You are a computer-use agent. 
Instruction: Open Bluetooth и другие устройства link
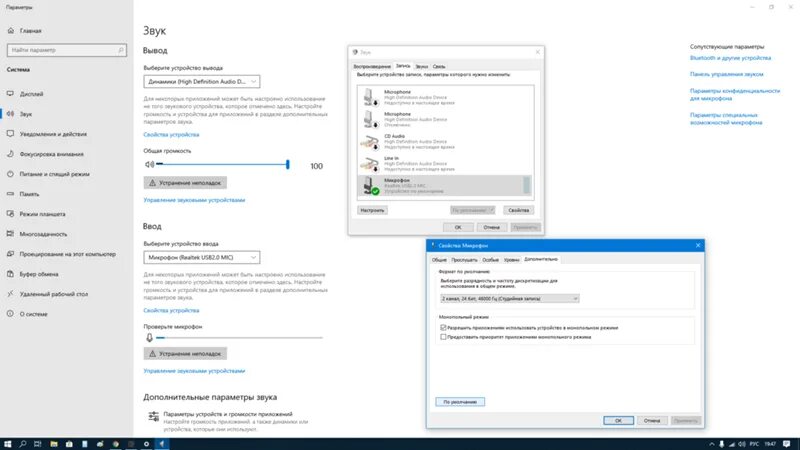[x=730, y=58]
